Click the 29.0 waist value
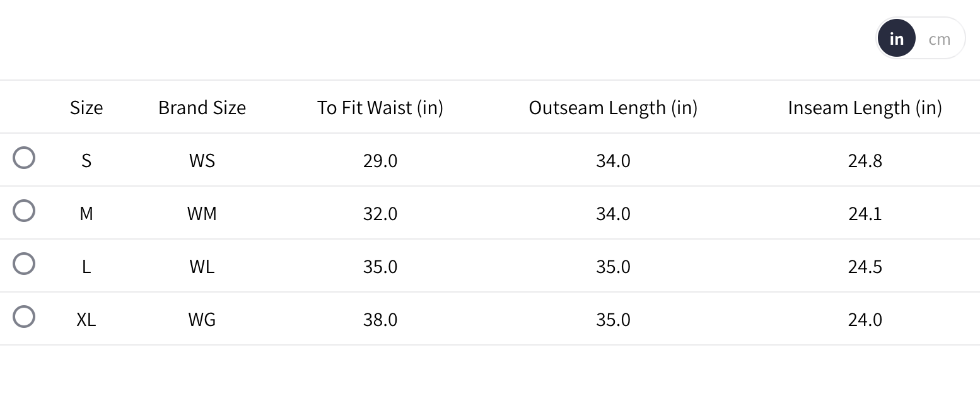980x396 pixels. pyautogui.click(x=380, y=161)
